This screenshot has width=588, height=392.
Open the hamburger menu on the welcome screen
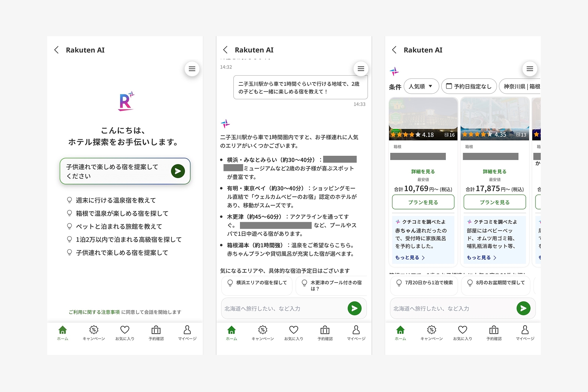coord(192,69)
